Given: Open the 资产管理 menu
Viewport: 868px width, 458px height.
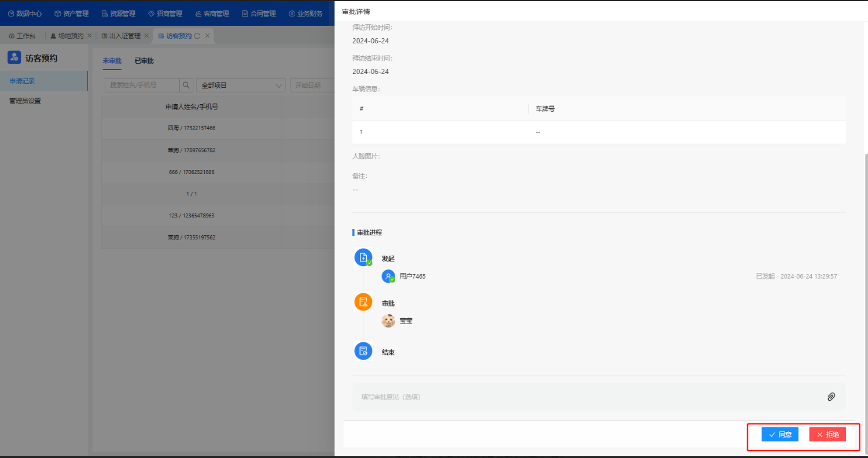Looking at the screenshot, I should (x=72, y=13).
